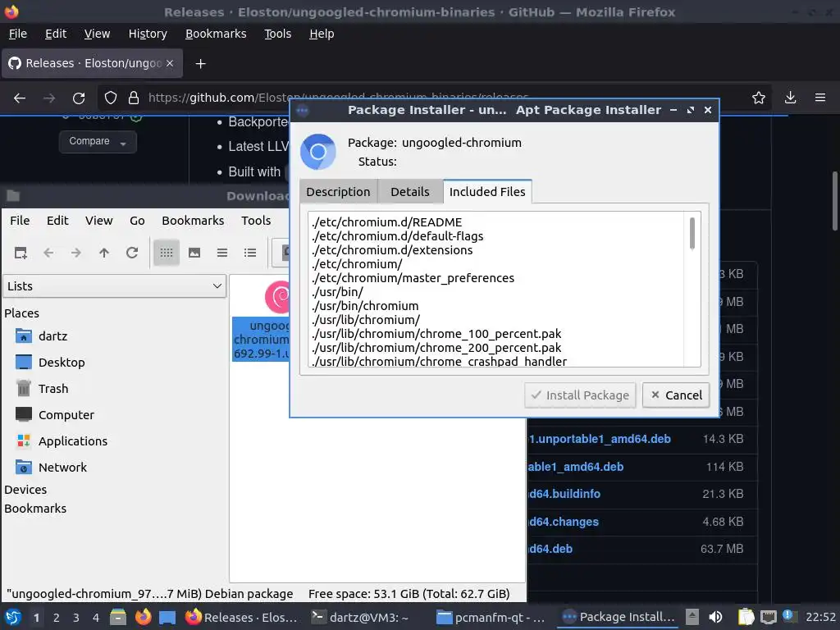The height and width of the screenshot is (630, 840).
Task: Open Firefox downloads panel
Action: 790,98
